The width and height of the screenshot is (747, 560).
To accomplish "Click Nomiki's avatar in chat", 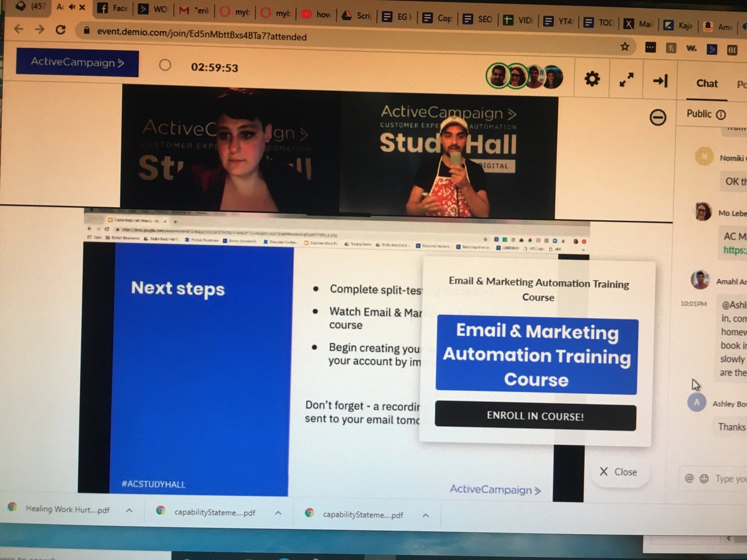I will 704,156.
